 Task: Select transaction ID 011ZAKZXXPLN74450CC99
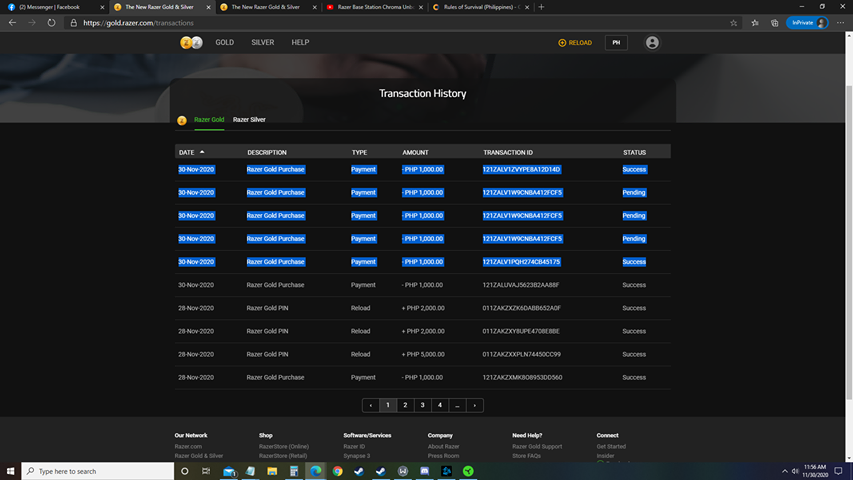coord(521,354)
